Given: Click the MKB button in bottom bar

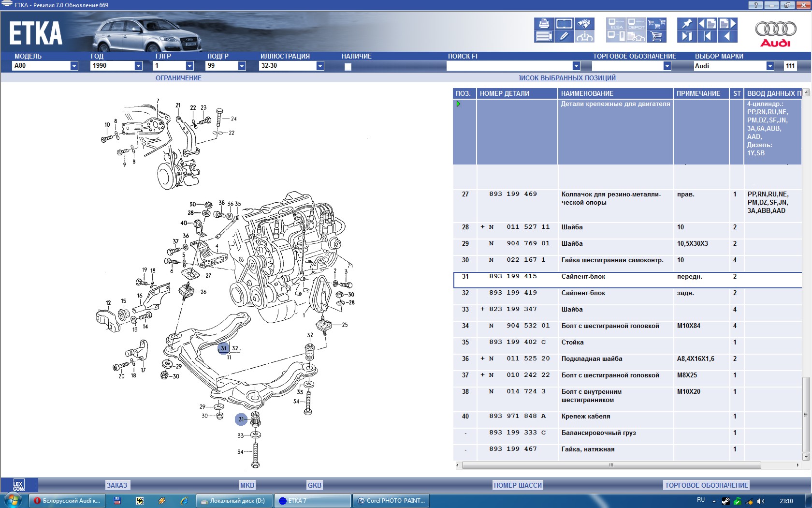Looking at the screenshot, I should (247, 485).
